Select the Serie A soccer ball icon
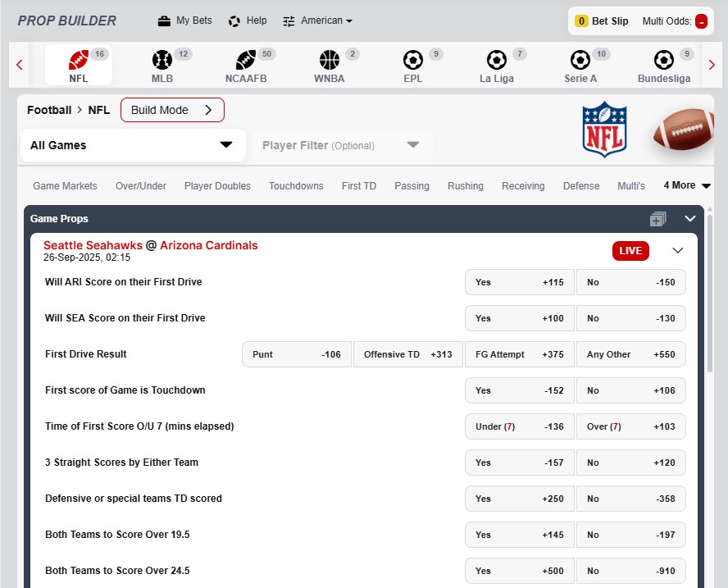Screen dimensions: 728x588 click(x=580, y=60)
